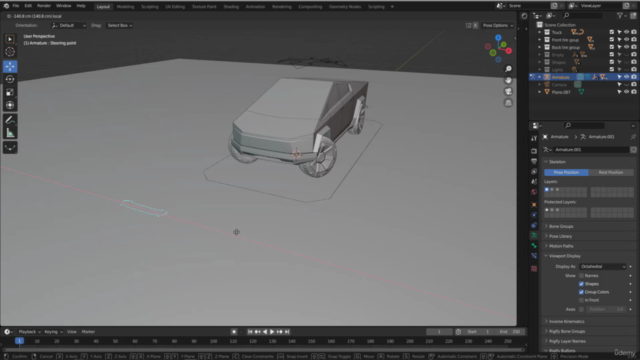
Task: Open the Scene properties tab
Action: coord(534,182)
